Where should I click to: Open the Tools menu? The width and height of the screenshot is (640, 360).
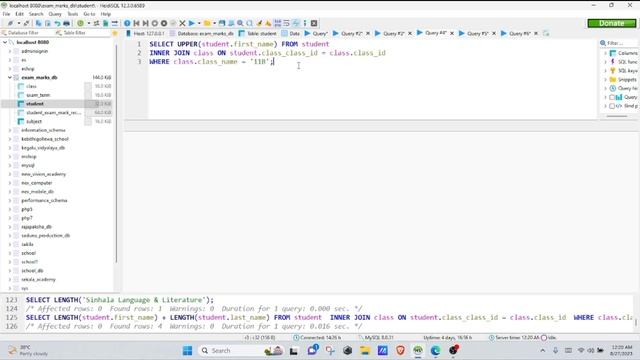73,14
